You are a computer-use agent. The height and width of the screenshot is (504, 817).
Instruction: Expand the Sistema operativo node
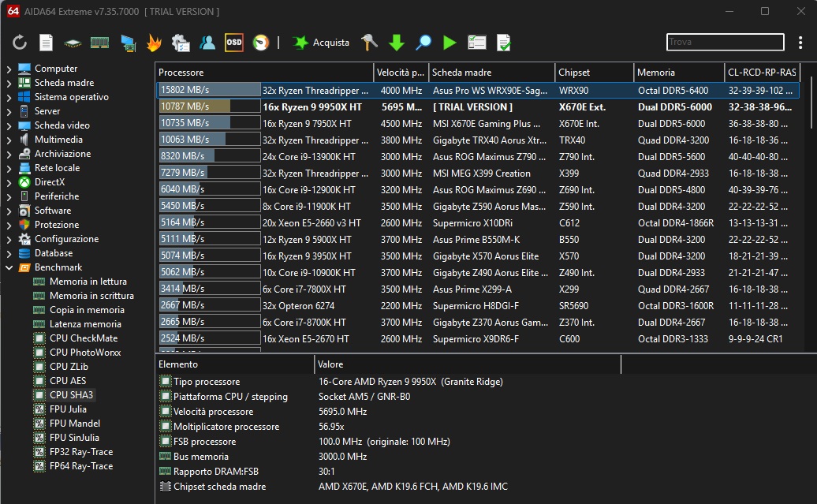coord(9,97)
